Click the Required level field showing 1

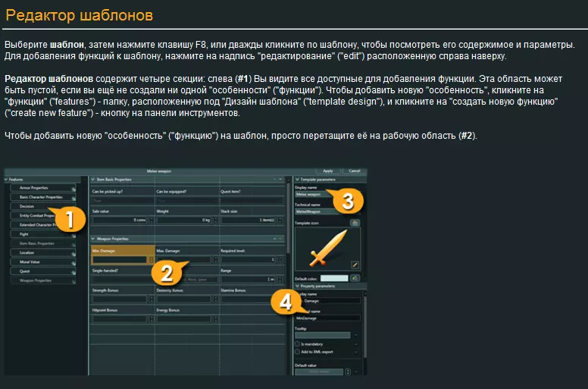249,259
